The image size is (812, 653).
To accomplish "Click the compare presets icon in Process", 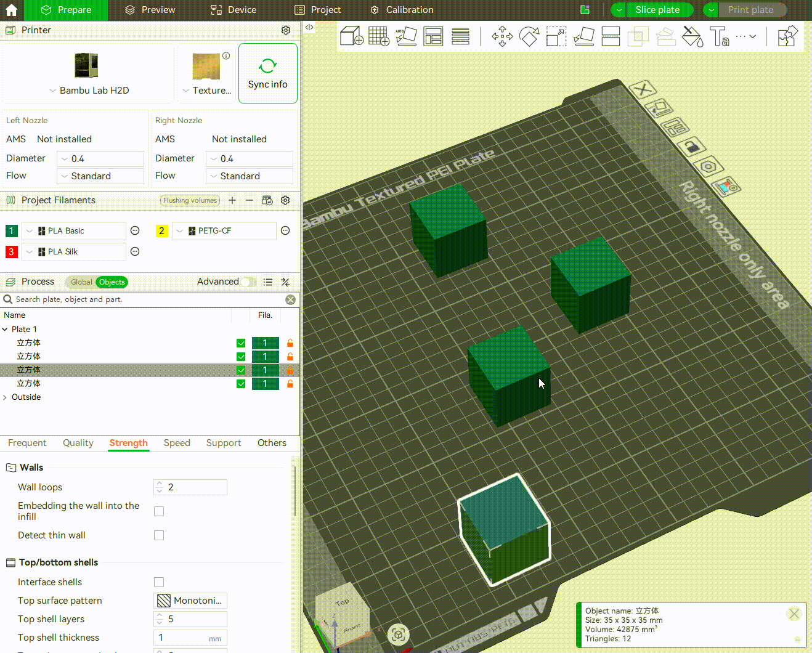I will (285, 282).
